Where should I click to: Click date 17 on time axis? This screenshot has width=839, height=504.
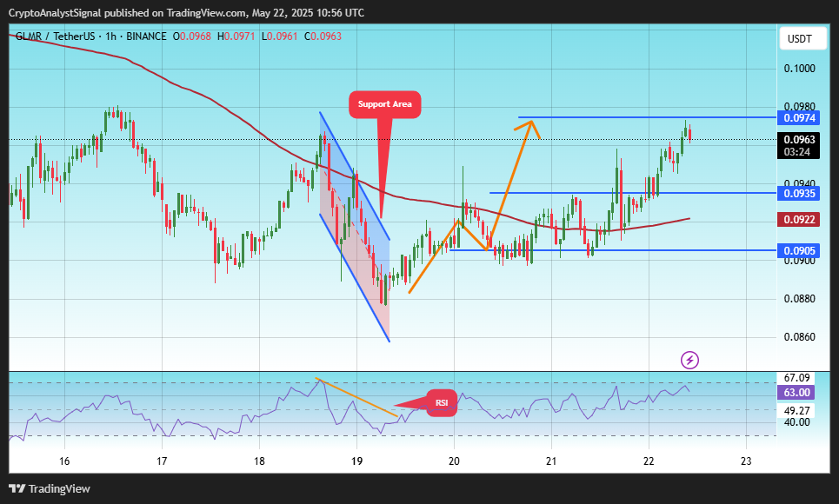[162, 461]
